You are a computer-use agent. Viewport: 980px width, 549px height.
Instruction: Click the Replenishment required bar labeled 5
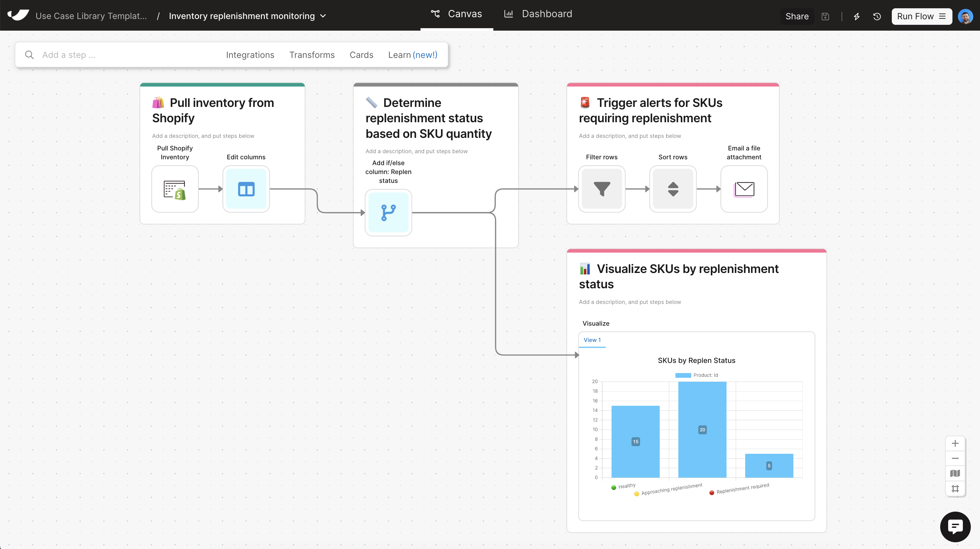tap(769, 465)
